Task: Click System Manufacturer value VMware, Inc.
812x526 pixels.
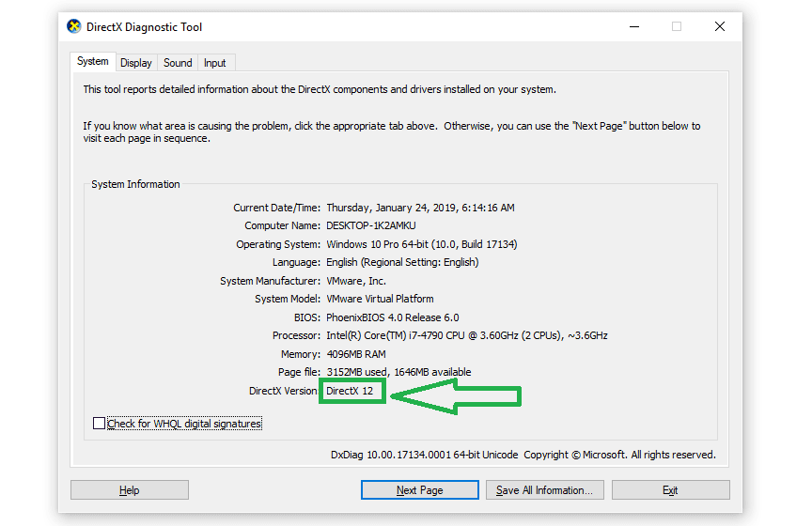Action: tap(356, 281)
